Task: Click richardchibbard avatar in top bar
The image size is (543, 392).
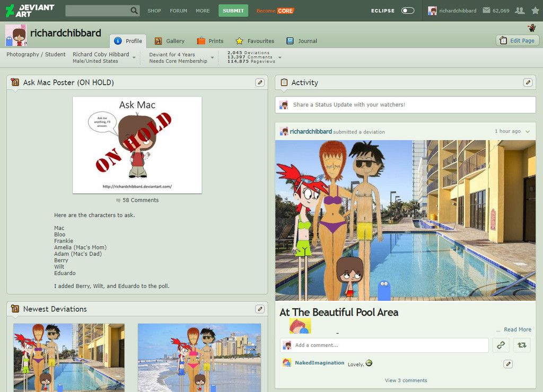Action: click(432, 11)
